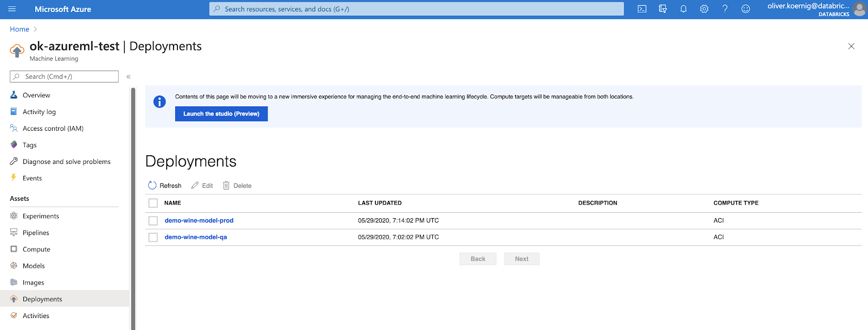Open notifications bell icon
868x330 pixels.
684,9
